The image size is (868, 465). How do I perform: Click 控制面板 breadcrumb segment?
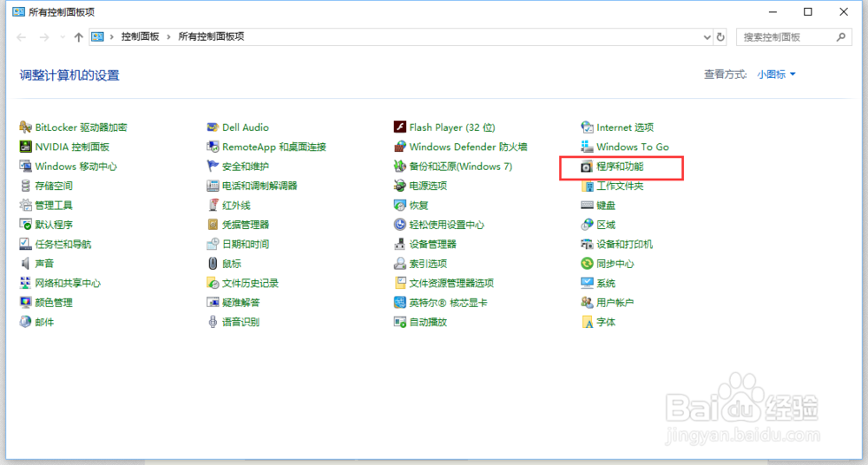click(x=140, y=36)
